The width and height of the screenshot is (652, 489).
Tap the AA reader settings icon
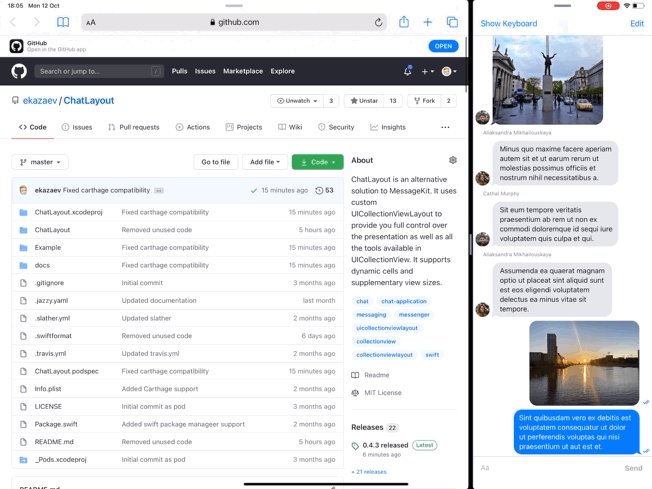pyautogui.click(x=91, y=22)
